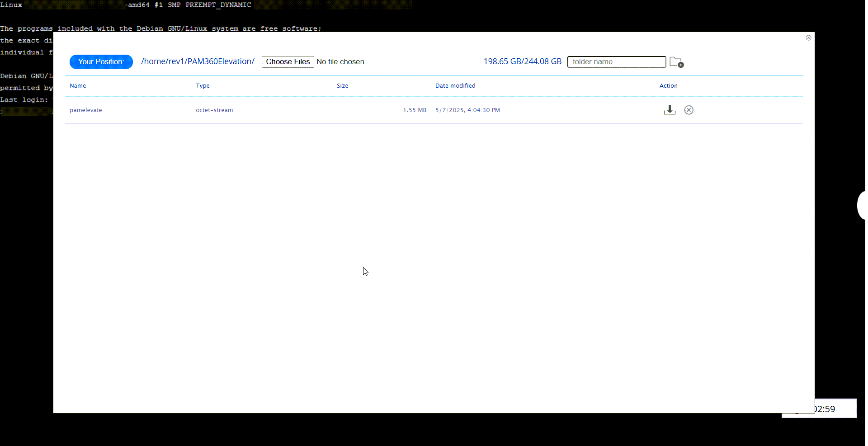The image size is (868, 446).
Task: Click the Choose Files button
Action: coord(288,61)
